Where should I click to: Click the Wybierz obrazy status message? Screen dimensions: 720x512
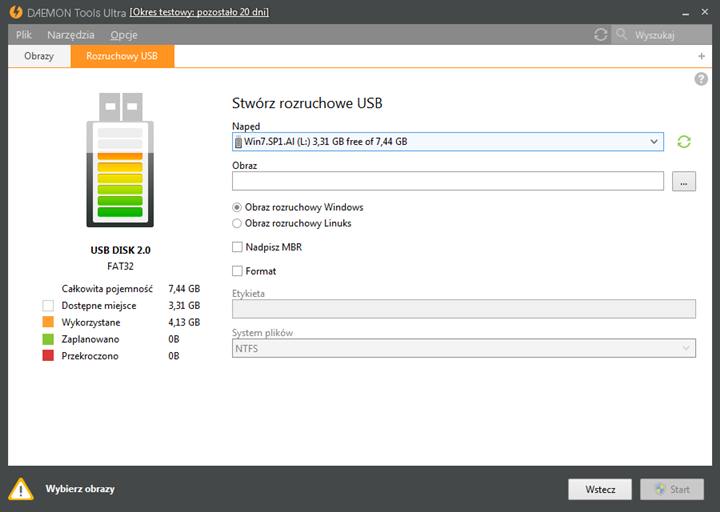coord(80,489)
